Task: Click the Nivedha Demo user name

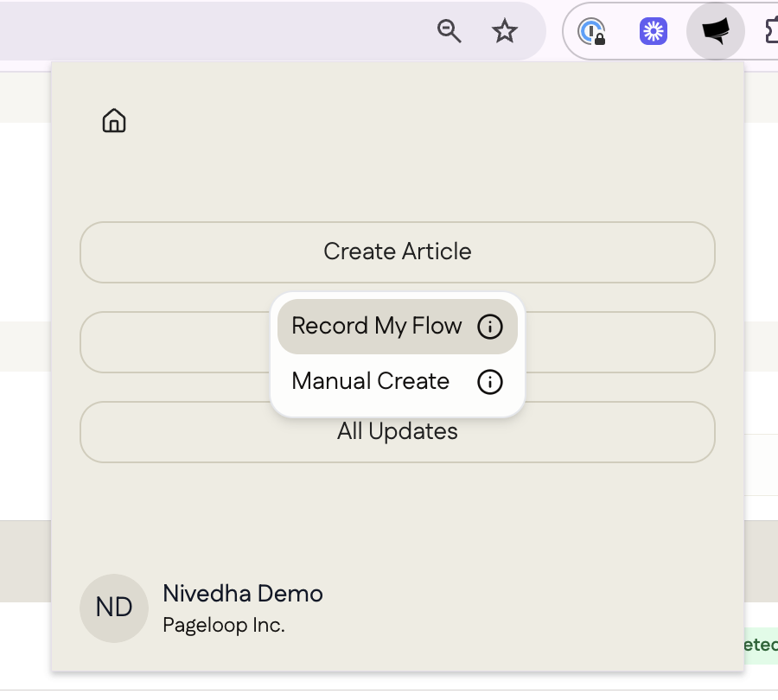Action: 243,594
